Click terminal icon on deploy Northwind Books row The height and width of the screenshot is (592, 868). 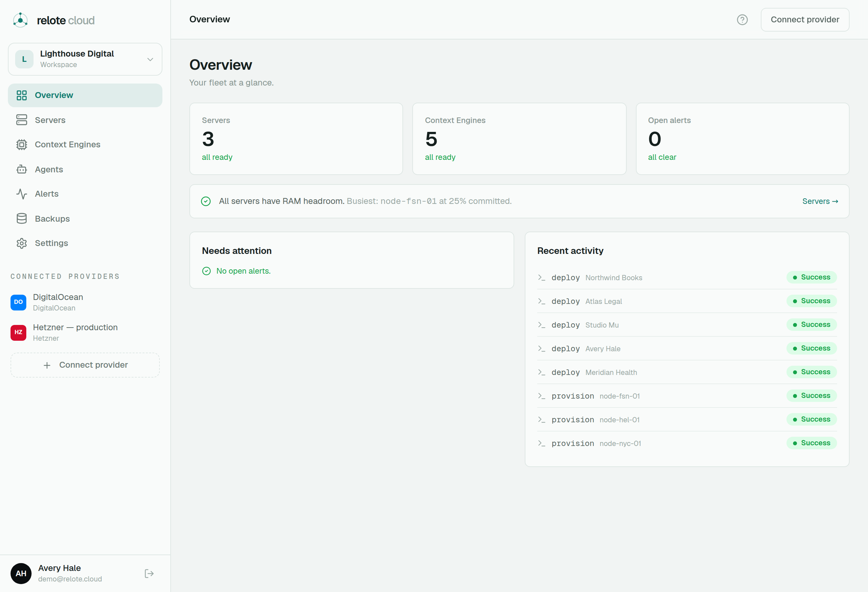(x=541, y=278)
